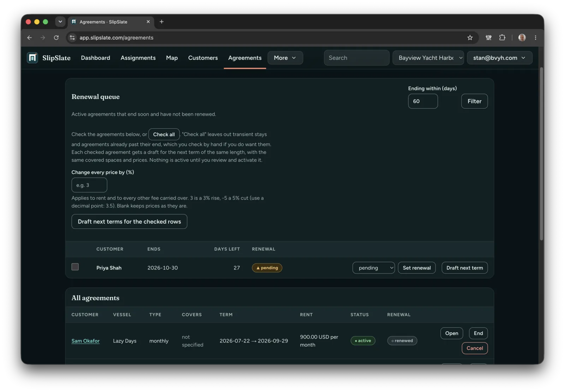The width and height of the screenshot is (565, 392).
Task: Expand the More navigation dropdown
Action: click(285, 58)
